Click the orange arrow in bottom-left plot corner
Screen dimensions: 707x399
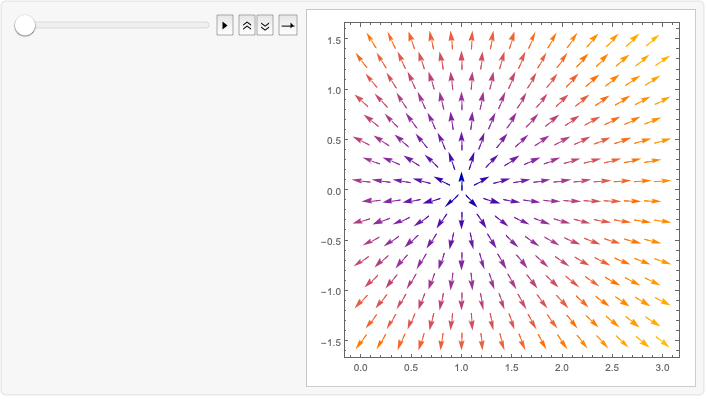click(x=361, y=341)
